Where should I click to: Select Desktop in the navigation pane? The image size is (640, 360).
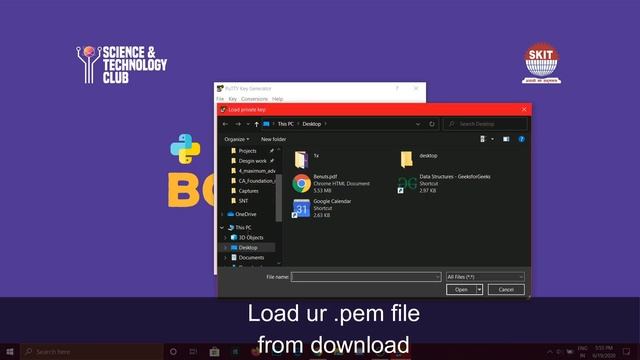click(248, 248)
